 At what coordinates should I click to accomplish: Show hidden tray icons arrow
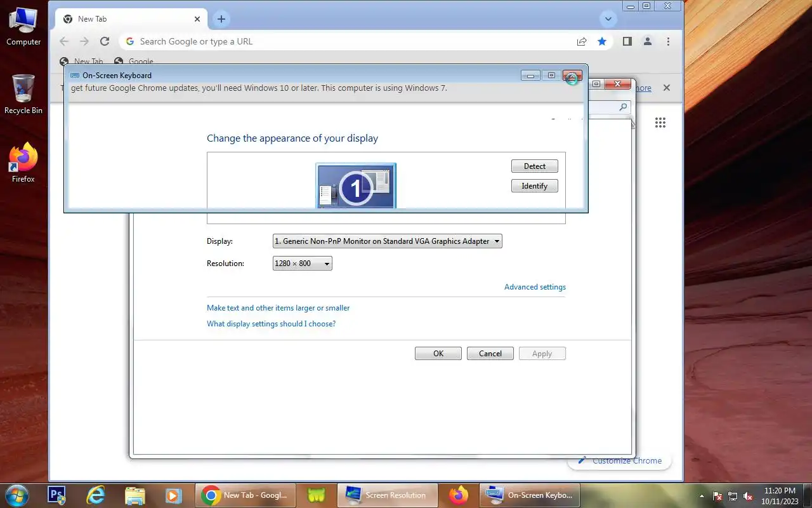click(702, 496)
